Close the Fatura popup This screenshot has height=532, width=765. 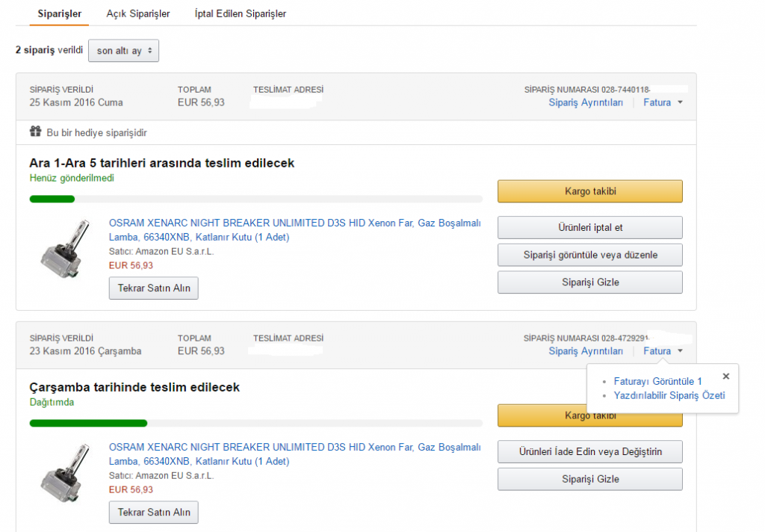pyautogui.click(x=725, y=377)
